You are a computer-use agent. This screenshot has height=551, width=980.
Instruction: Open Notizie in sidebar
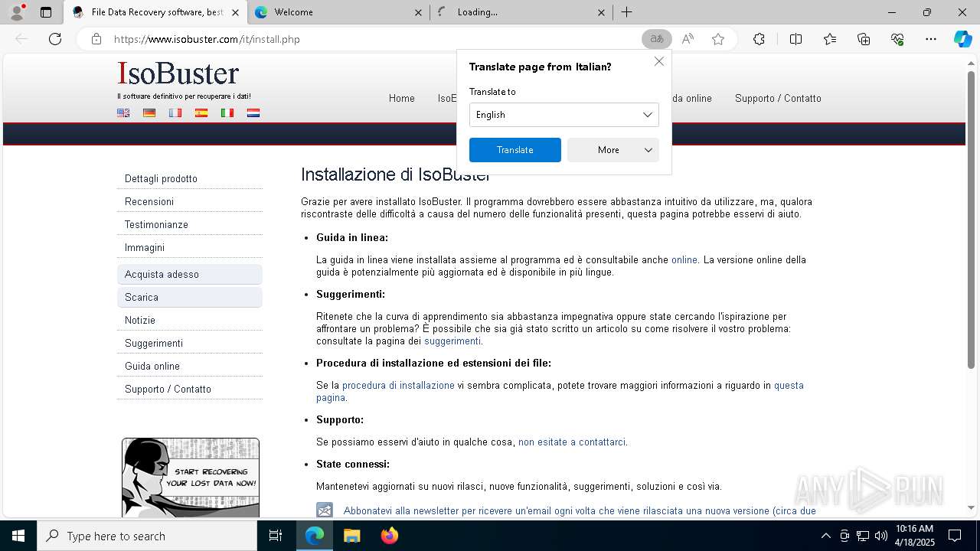point(190,320)
